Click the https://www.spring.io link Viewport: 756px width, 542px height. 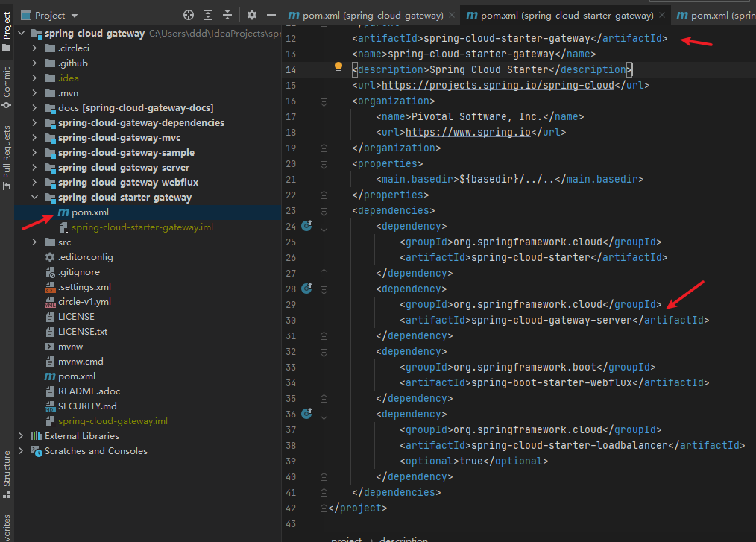point(467,132)
